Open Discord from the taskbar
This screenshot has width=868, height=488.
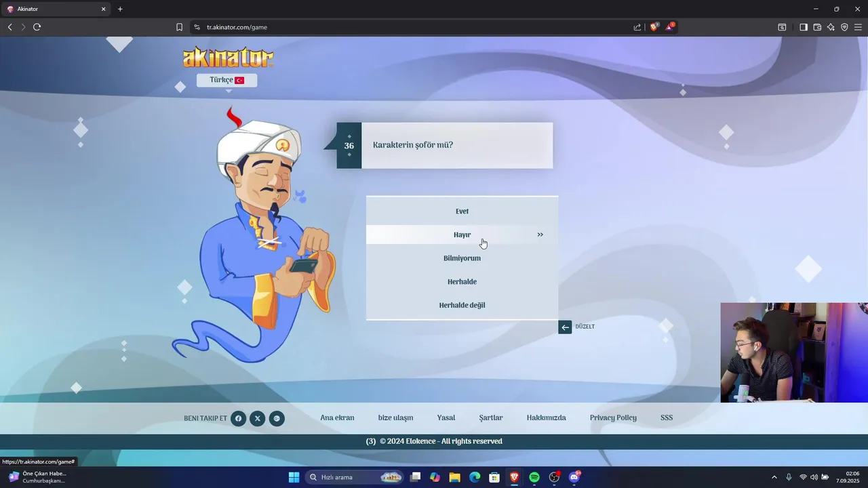(x=574, y=477)
